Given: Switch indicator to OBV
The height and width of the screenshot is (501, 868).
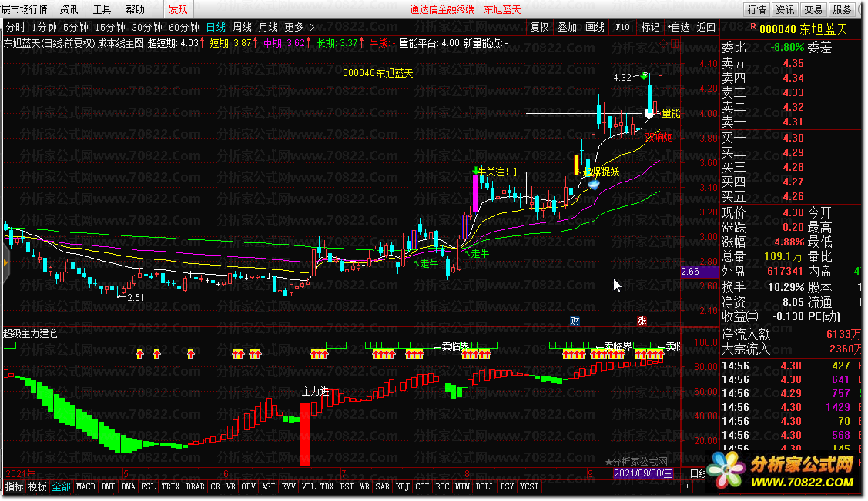Looking at the screenshot, I should 249,486.
